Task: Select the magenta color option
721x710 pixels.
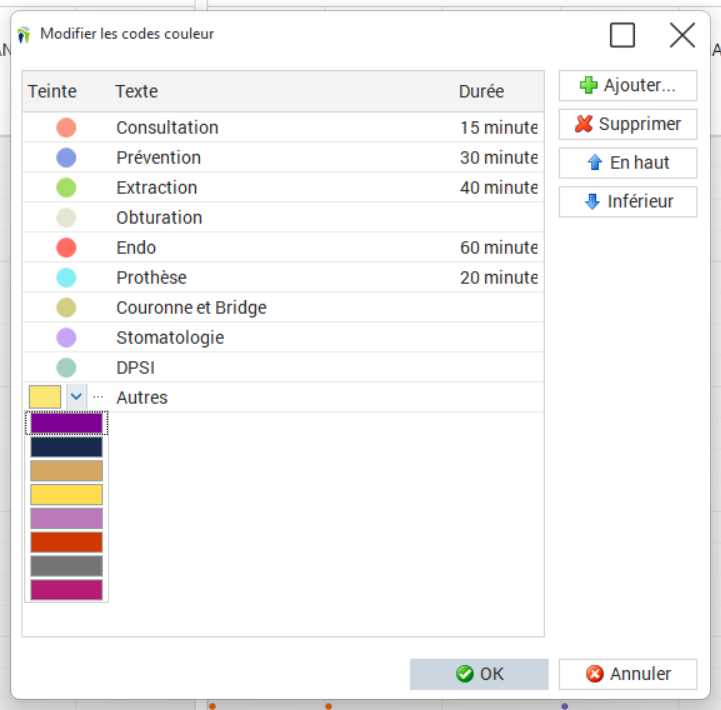Action: pyautogui.click(x=67, y=590)
